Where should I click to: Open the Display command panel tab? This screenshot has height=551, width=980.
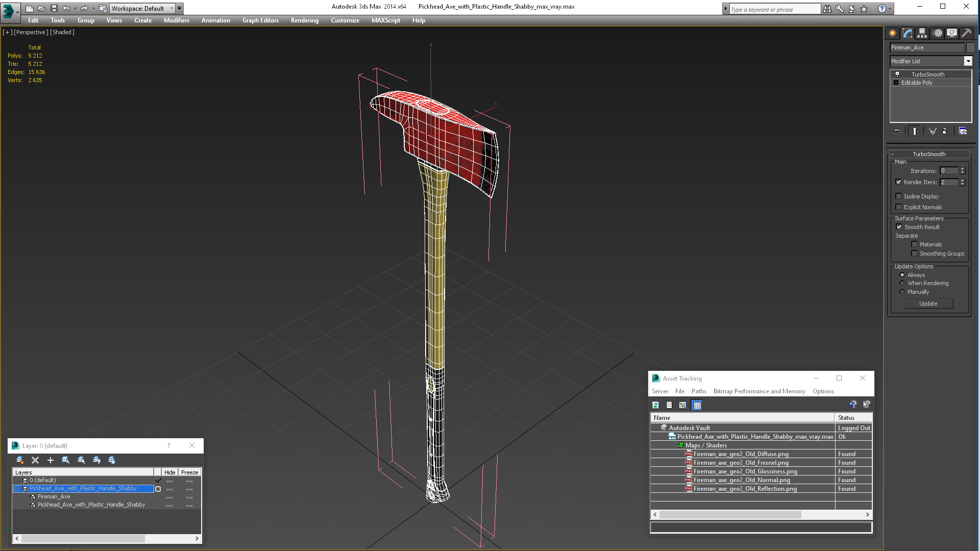pos(952,33)
